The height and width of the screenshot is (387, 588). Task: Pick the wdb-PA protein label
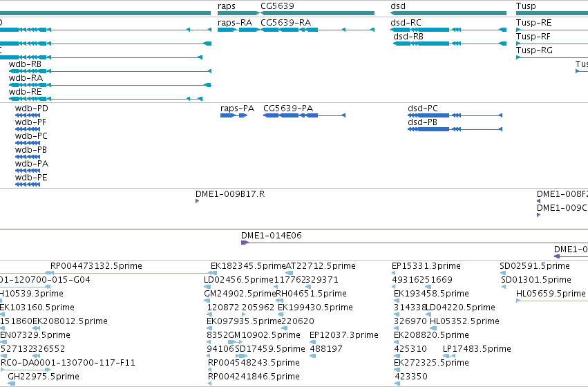click(x=32, y=164)
